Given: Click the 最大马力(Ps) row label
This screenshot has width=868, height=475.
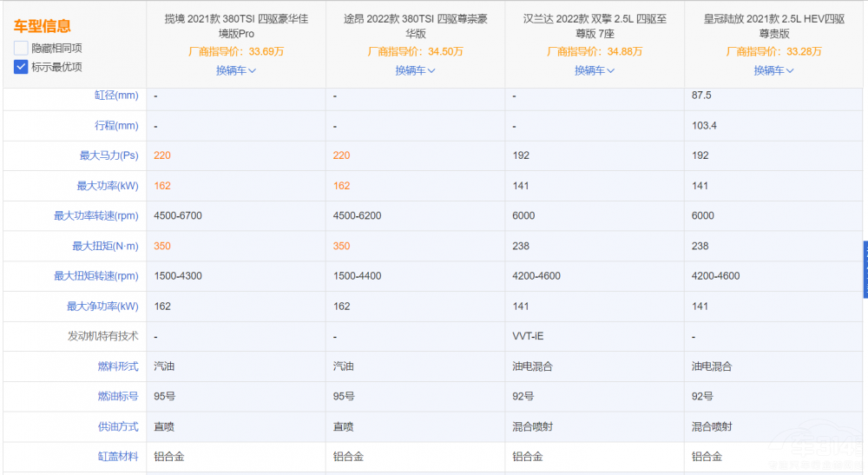Looking at the screenshot, I should pyautogui.click(x=108, y=156).
